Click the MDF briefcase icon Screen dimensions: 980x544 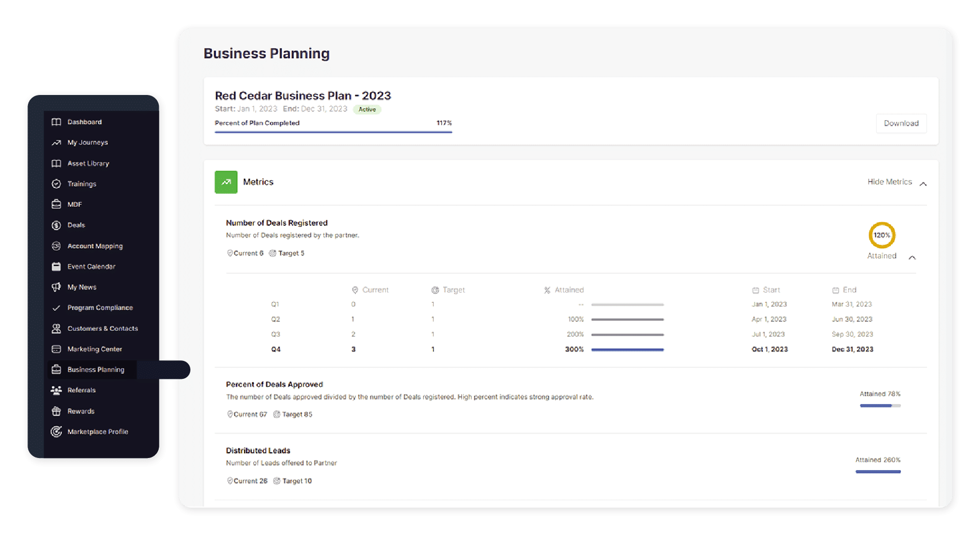pos(56,204)
